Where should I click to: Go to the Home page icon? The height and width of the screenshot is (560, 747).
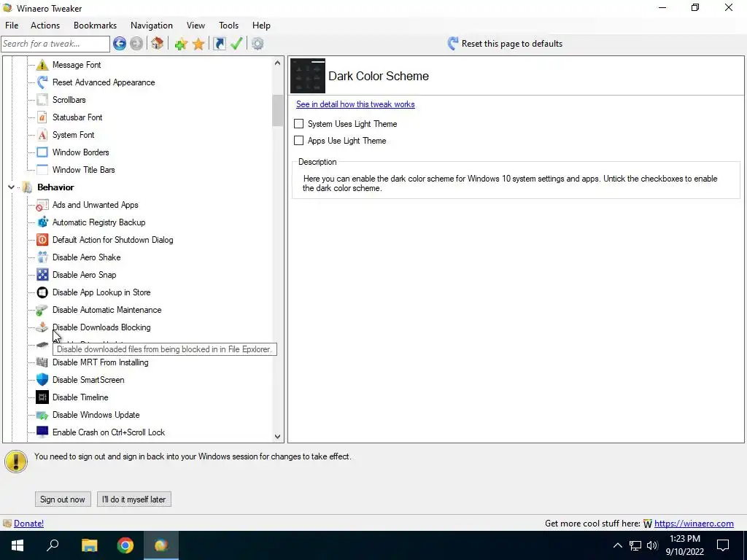(158, 44)
